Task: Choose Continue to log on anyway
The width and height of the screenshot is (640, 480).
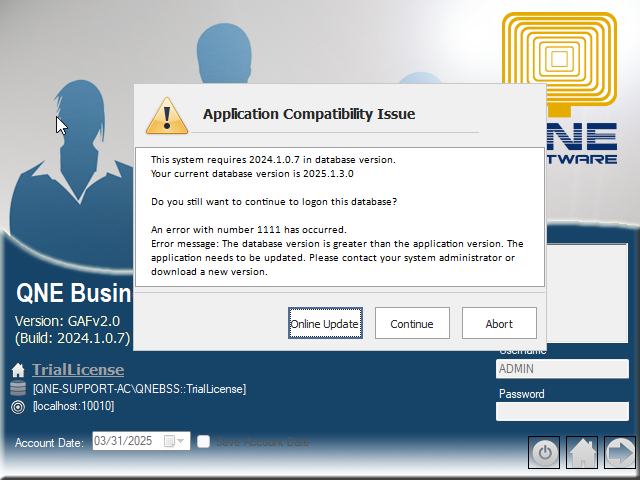Action: pos(412,323)
